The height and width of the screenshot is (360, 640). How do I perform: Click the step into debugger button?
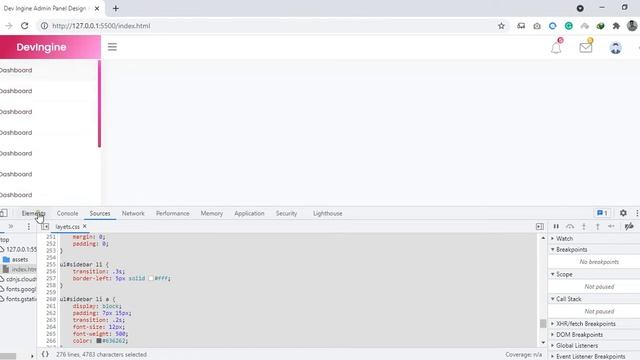pyautogui.click(x=584, y=227)
